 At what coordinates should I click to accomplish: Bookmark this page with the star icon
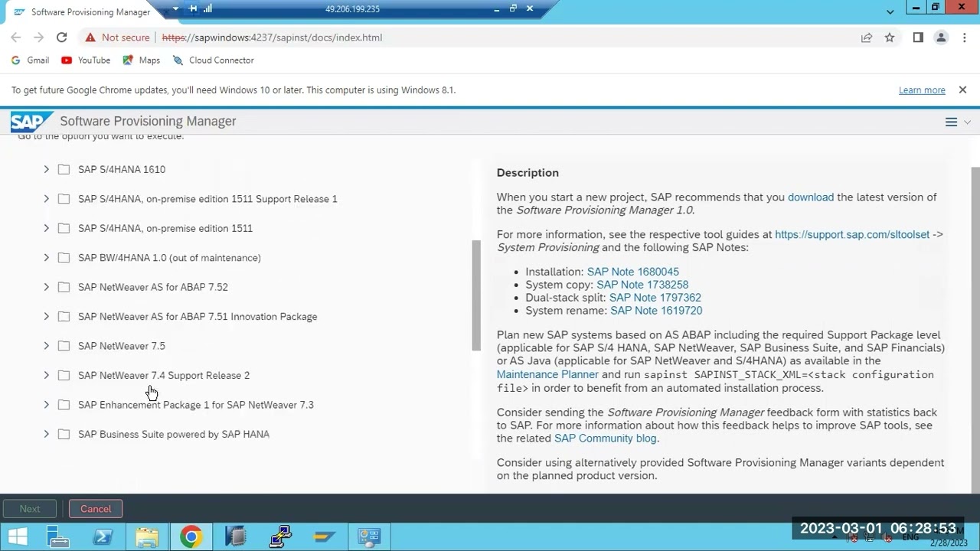click(x=890, y=37)
